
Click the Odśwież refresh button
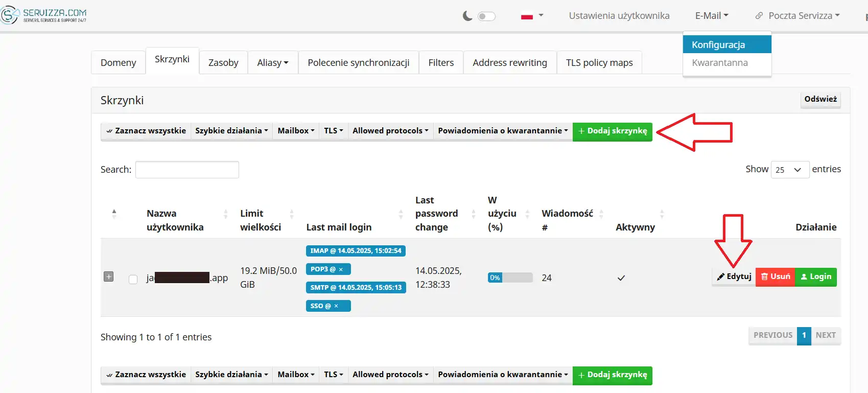click(x=820, y=99)
